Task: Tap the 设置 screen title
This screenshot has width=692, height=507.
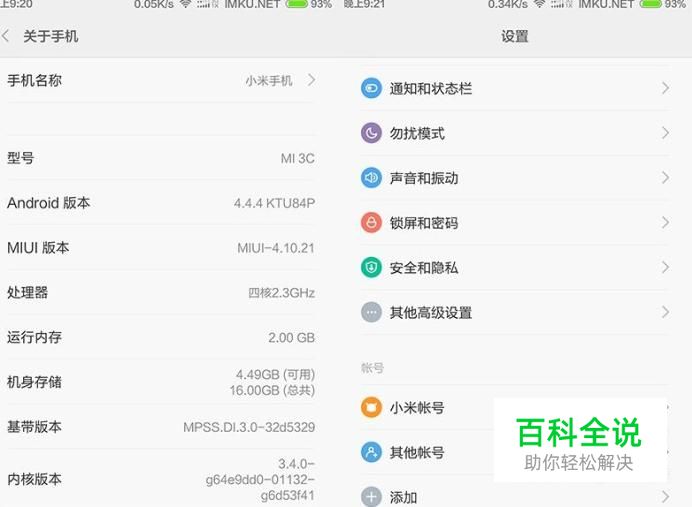Action: point(515,36)
